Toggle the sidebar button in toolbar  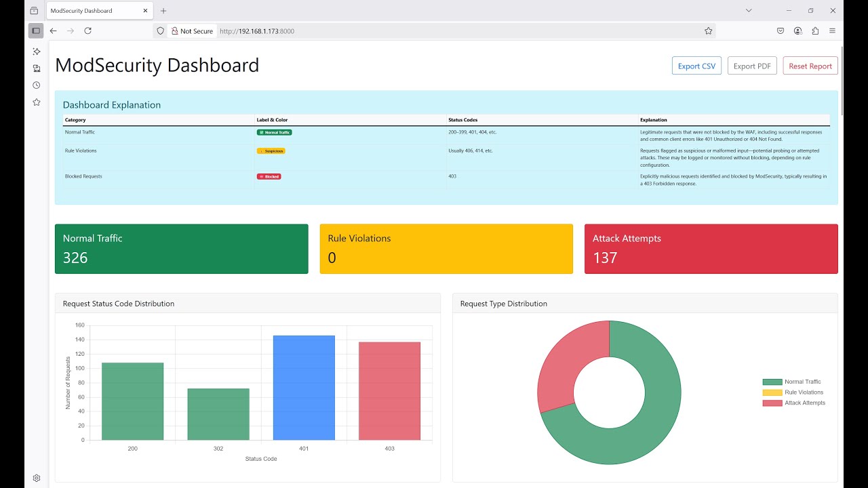point(36,30)
